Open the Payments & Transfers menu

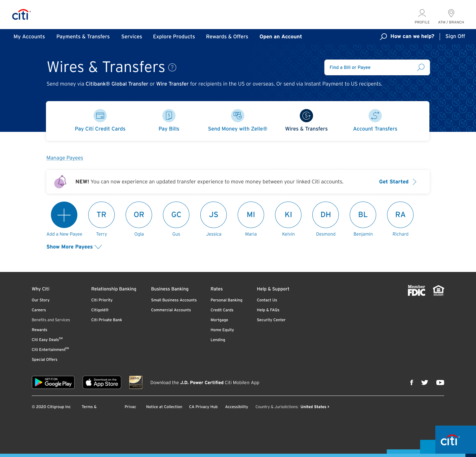tap(83, 37)
